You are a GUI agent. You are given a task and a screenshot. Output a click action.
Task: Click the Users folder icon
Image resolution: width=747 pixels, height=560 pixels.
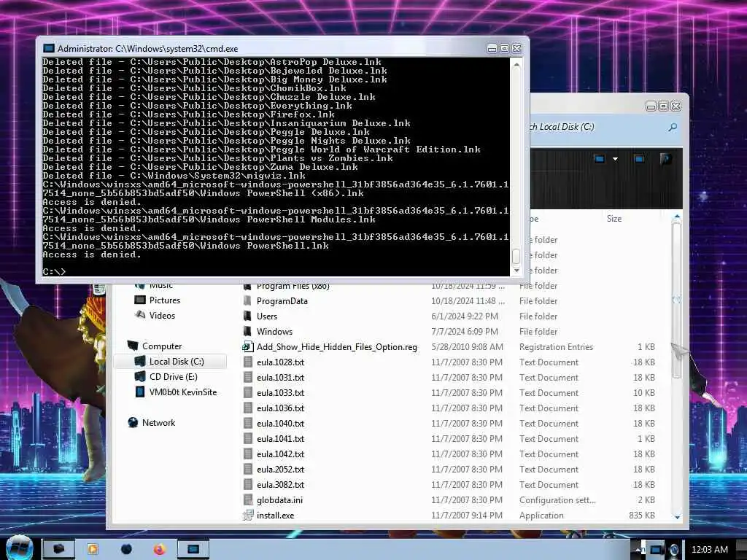[x=247, y=316]
